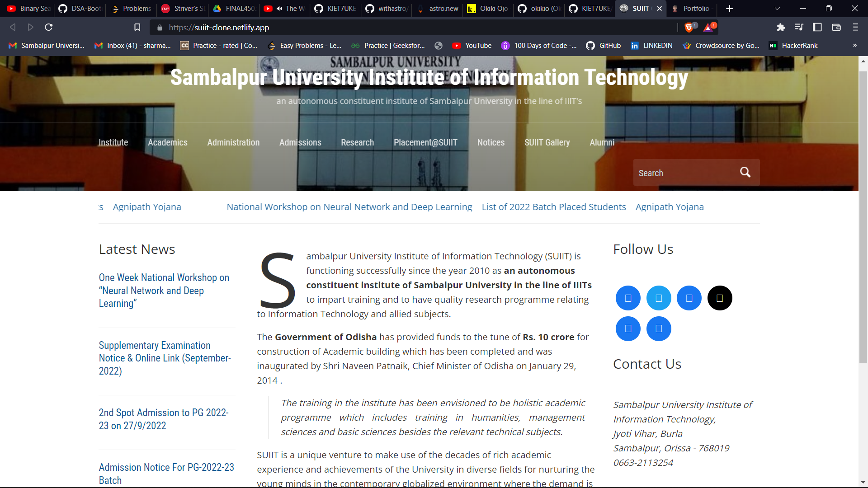This screenshot has width=868, height=488.
Task: Click the black social media circle icon
Action: pos(720,298)
